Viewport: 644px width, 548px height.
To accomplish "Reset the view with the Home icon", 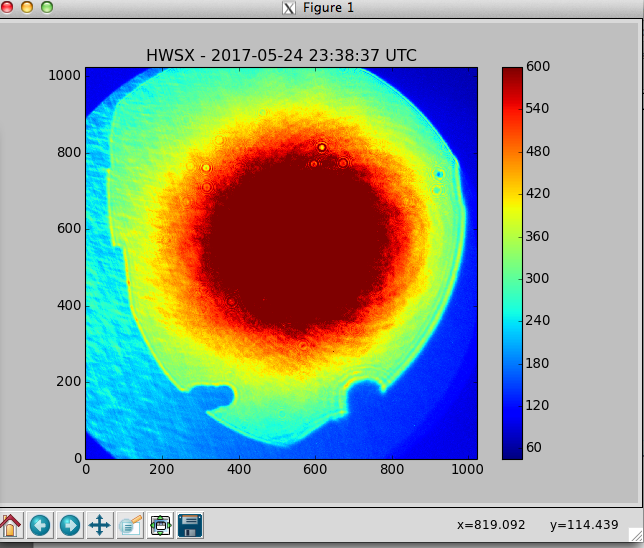I will [x=10, y=525].
